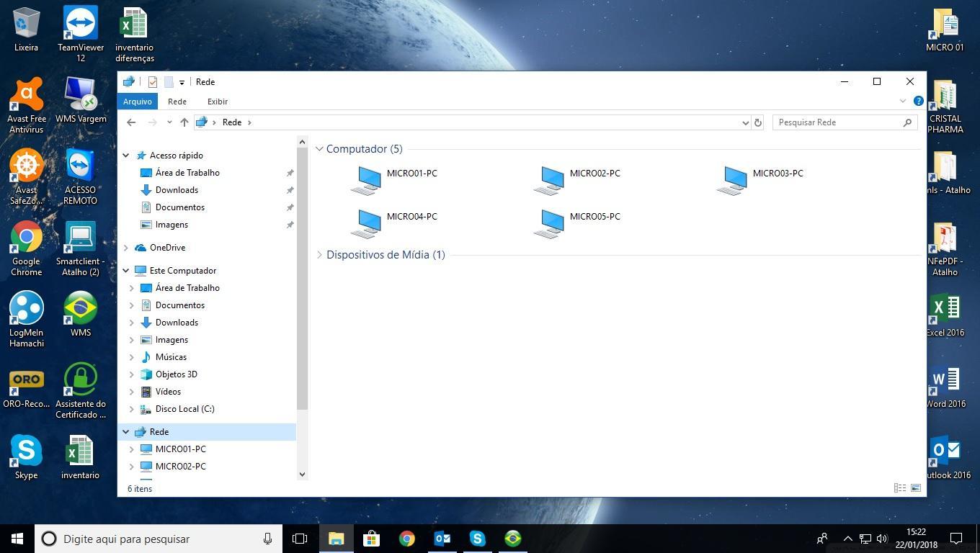Open the action center notifications icon
The image size is (980, 553).
(956, 539)
